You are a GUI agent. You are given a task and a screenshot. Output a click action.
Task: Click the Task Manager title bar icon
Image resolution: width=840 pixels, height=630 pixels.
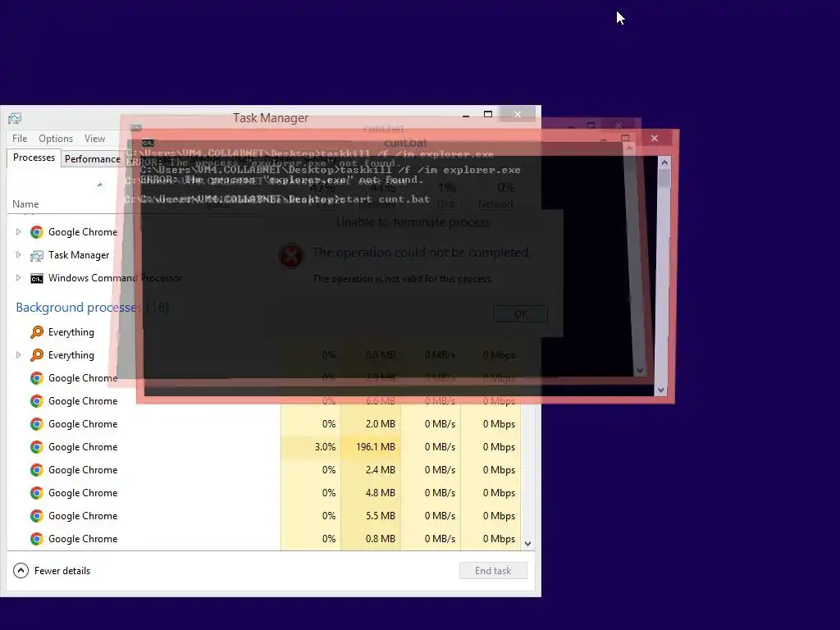coord(15,118)
